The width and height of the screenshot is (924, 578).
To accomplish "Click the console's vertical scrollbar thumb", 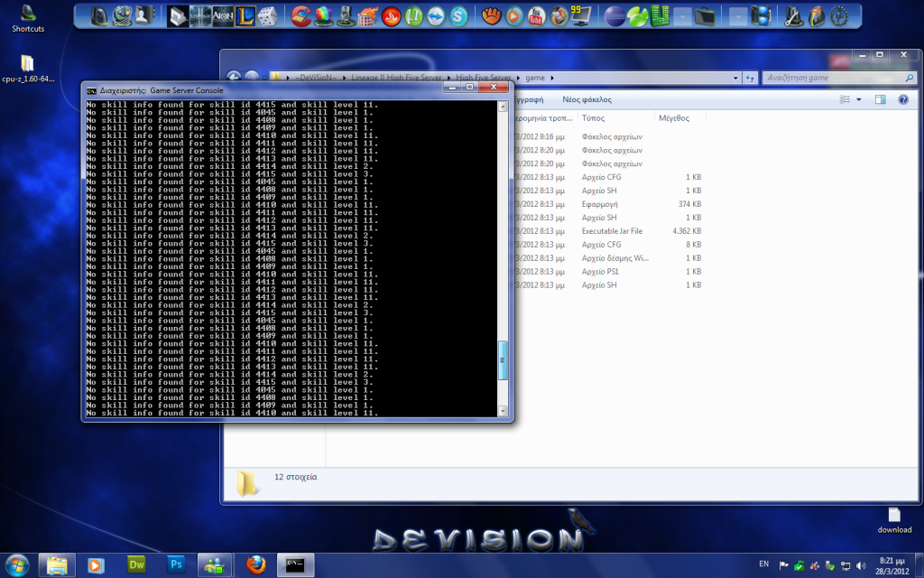I will click(504, 359).
